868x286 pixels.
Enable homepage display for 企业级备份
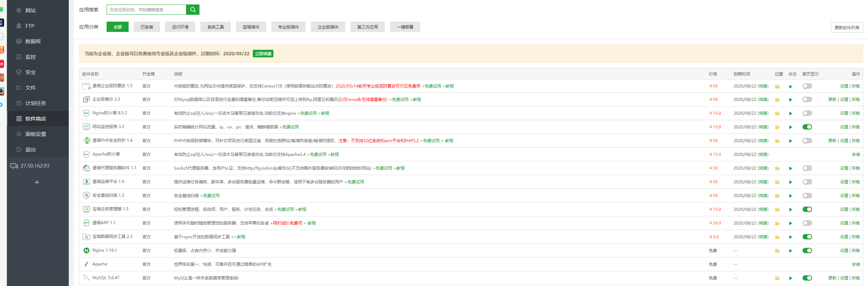click(x=807, y=100)
